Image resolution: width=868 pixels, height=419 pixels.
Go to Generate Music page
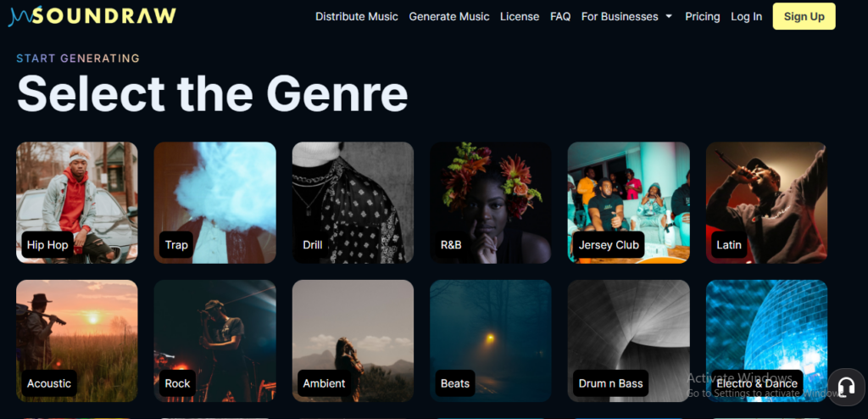449,17
